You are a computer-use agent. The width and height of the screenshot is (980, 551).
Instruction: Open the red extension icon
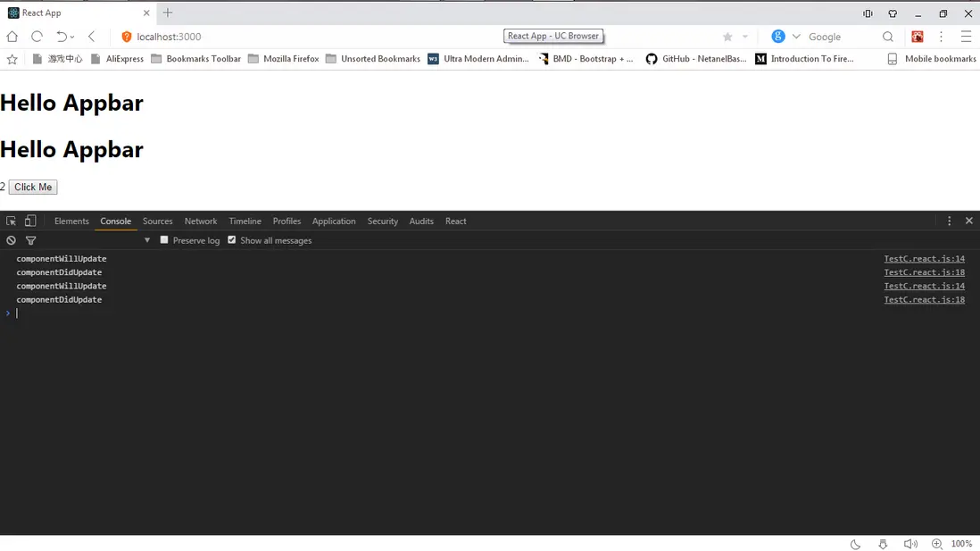coord(918,37)
